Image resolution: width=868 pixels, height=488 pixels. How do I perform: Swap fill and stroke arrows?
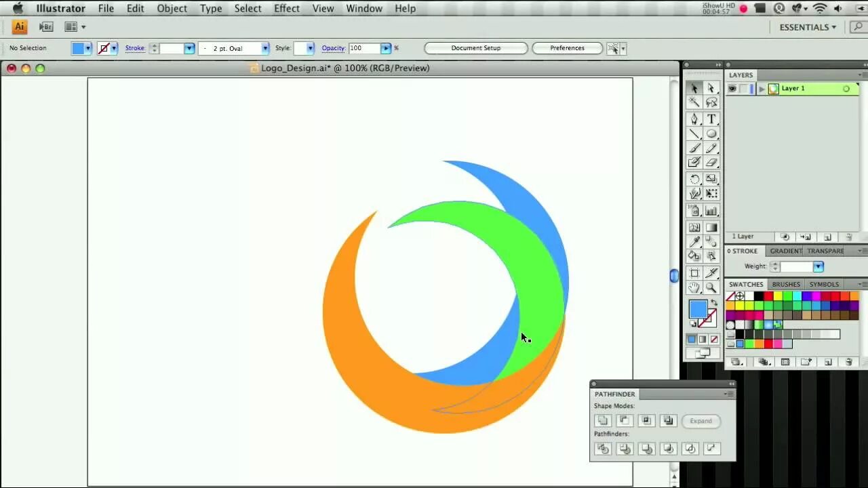click(x=714, y=303)
